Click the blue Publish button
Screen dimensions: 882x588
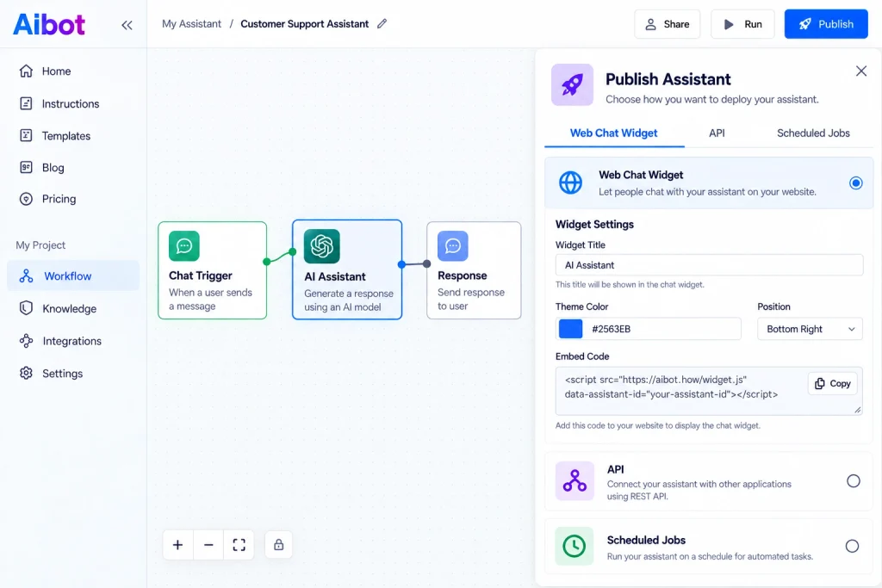[826, 24]
